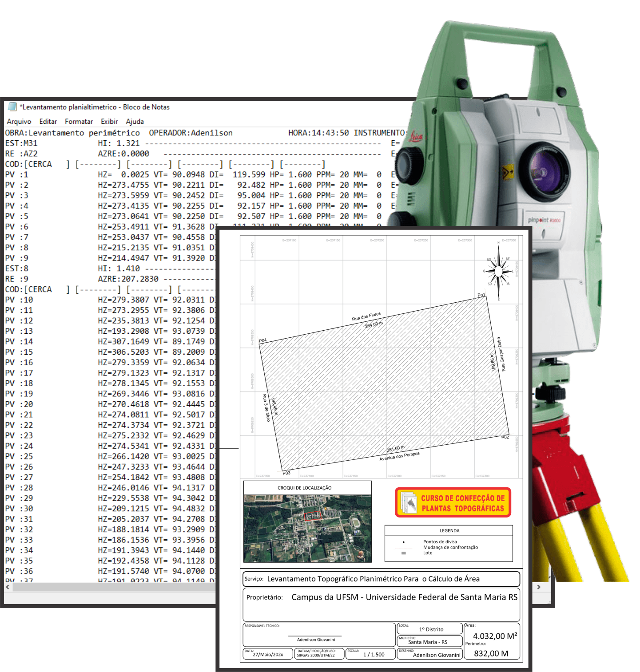Click vertex label 'P02' on the map
640x672 pixels.
point(505,437)
